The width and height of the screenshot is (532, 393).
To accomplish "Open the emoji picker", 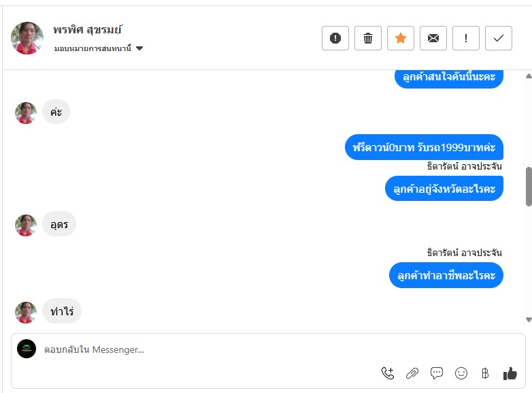I will tap(461, 373).
